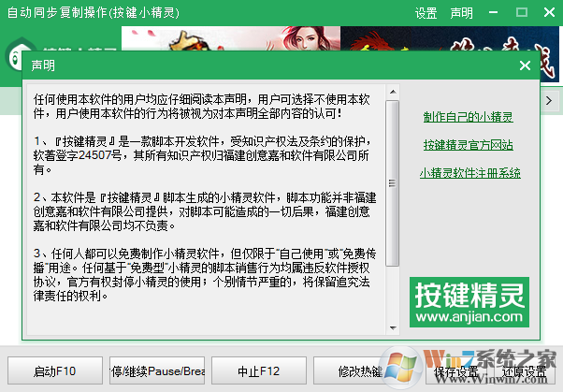Click the 启动F10 button
Viewport: 563px width, 392px height.
tap(55, 370)
